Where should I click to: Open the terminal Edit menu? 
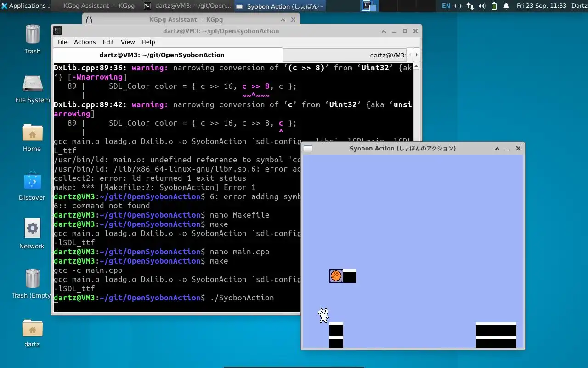(108, 42)
